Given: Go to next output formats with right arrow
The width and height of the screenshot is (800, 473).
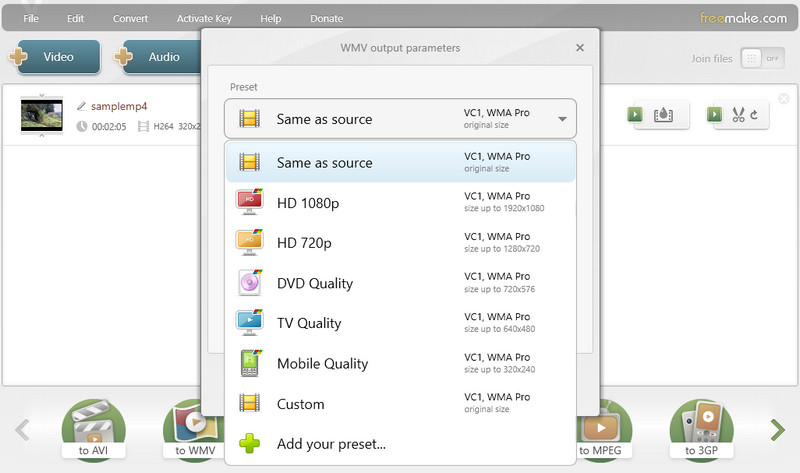Looking at the screenshot, I should (x=778, y=430).
